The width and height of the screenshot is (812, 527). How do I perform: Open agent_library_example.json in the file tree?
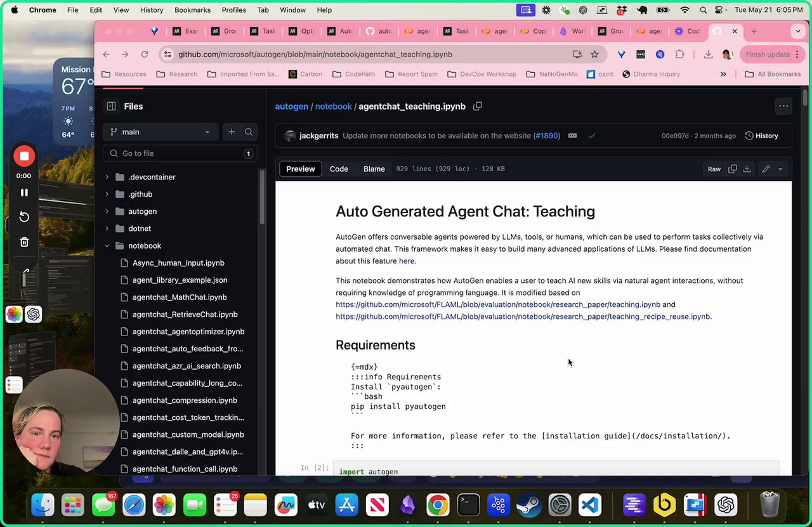click(180, 280)
